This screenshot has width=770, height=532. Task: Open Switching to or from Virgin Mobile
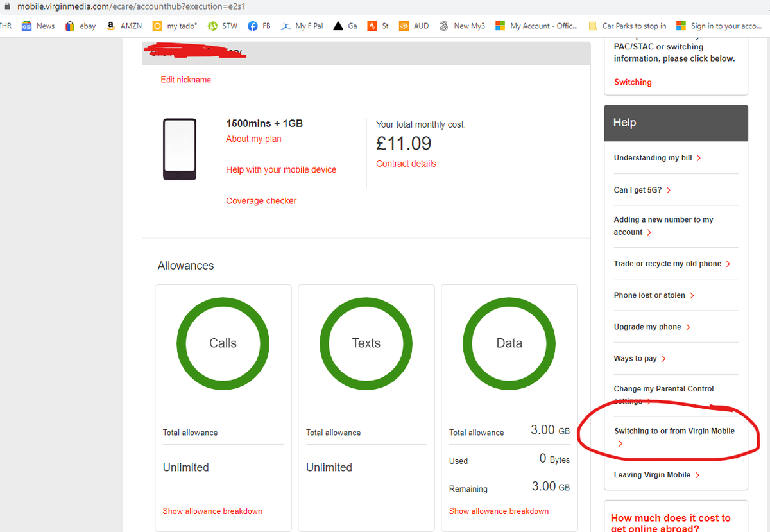click(674, 436)
